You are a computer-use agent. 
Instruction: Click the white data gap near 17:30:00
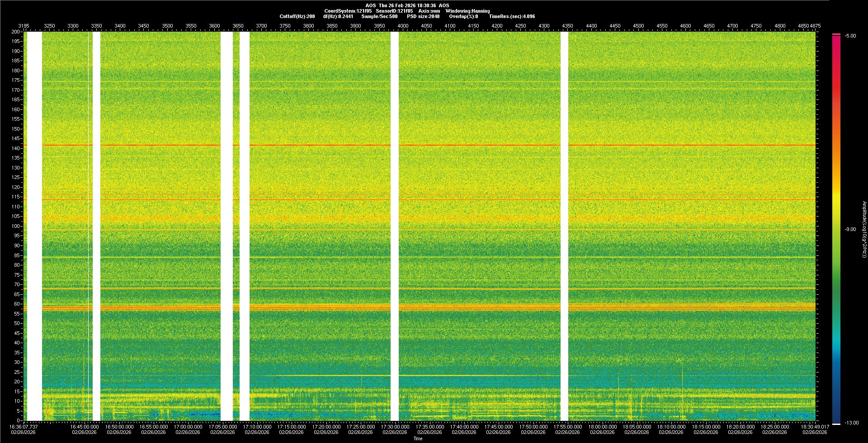click(394, 226)
